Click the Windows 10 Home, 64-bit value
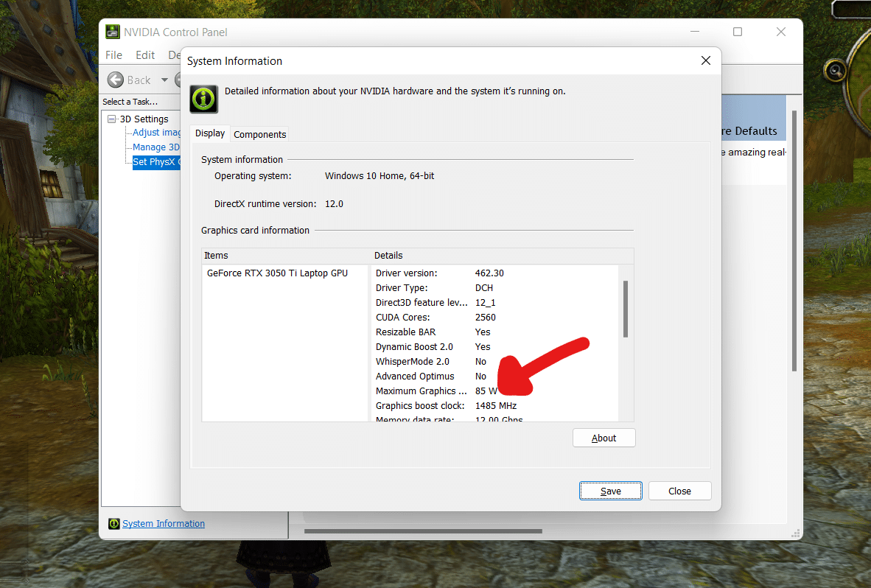The height and width of the screenshot is (588, 871). coord(379,176)
